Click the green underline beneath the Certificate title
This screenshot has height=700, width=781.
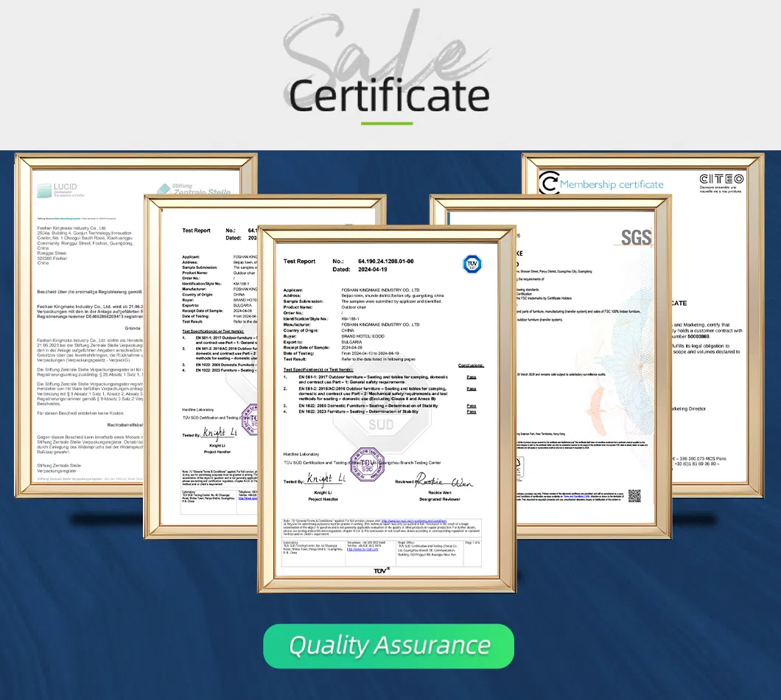(x=387, y=122)
